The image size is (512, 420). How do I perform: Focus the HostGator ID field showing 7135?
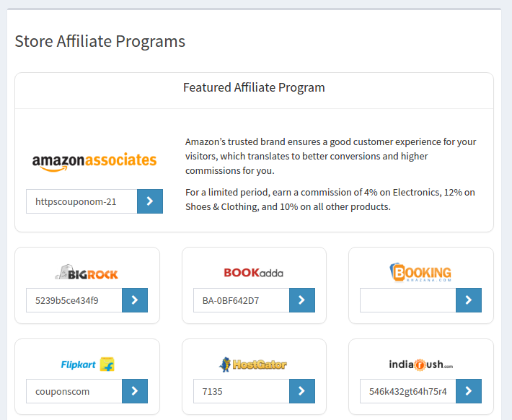point(242,391)
